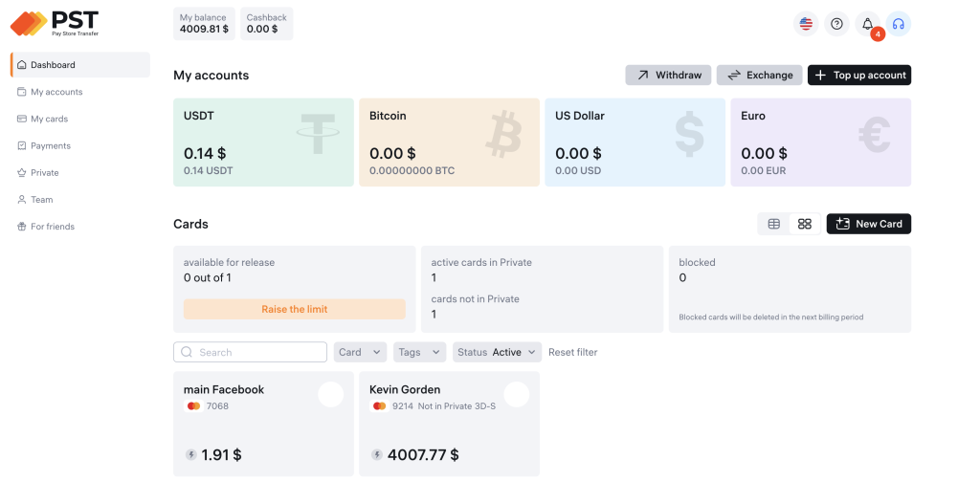Click the orange Raise the limit bar

(294, 309)
